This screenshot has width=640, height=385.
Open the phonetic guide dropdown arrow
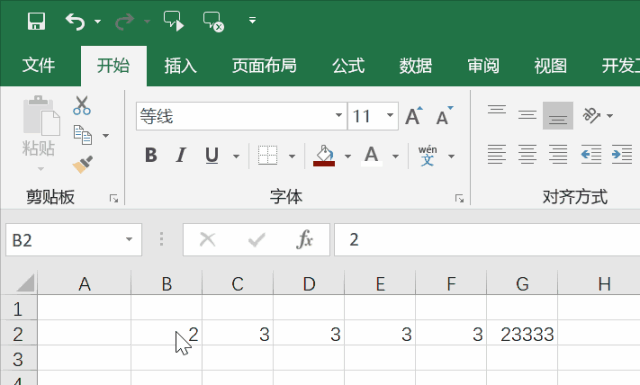(x=451, y=156)
